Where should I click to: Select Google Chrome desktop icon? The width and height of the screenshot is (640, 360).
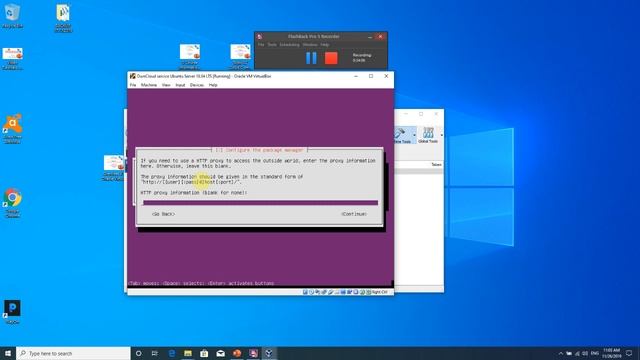click(12, 203)
